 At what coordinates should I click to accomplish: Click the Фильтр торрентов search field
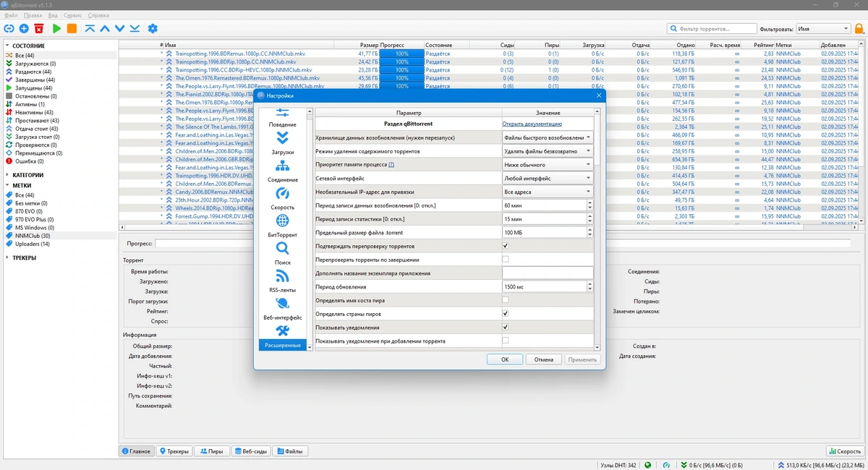click(712, 29)
